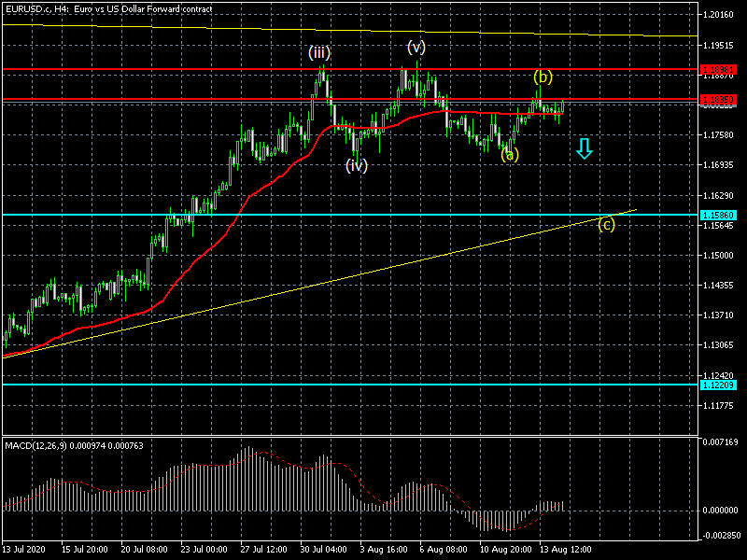Click the yellow (c) wave label
Image resolution: width=747 pixels, height=560 pixels.
pos(606,224)
